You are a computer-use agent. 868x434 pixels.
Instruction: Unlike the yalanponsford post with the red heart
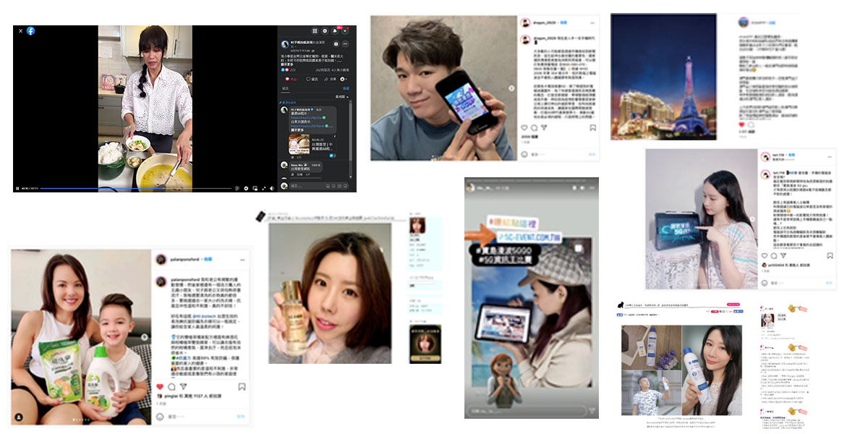coord(160,387)
